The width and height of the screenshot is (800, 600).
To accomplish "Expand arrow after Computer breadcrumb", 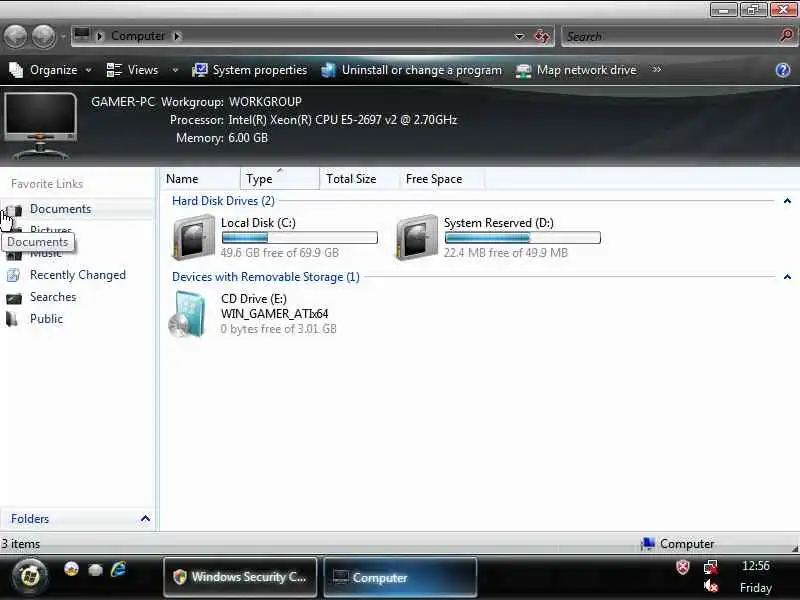I will 177,36.
